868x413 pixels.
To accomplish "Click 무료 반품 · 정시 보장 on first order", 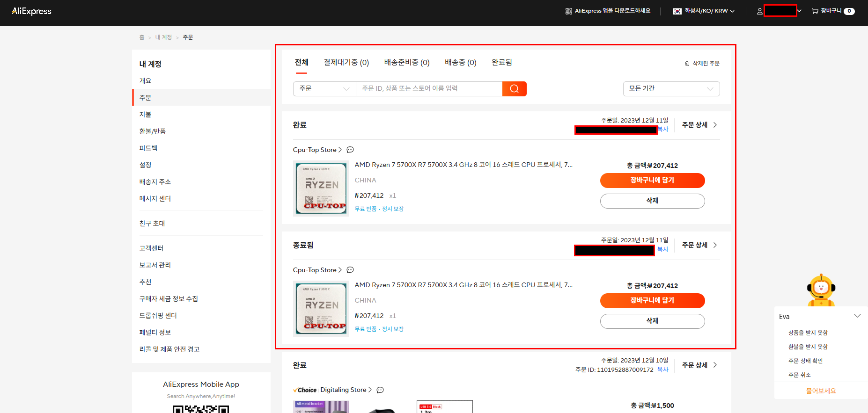I will (379, 209).
